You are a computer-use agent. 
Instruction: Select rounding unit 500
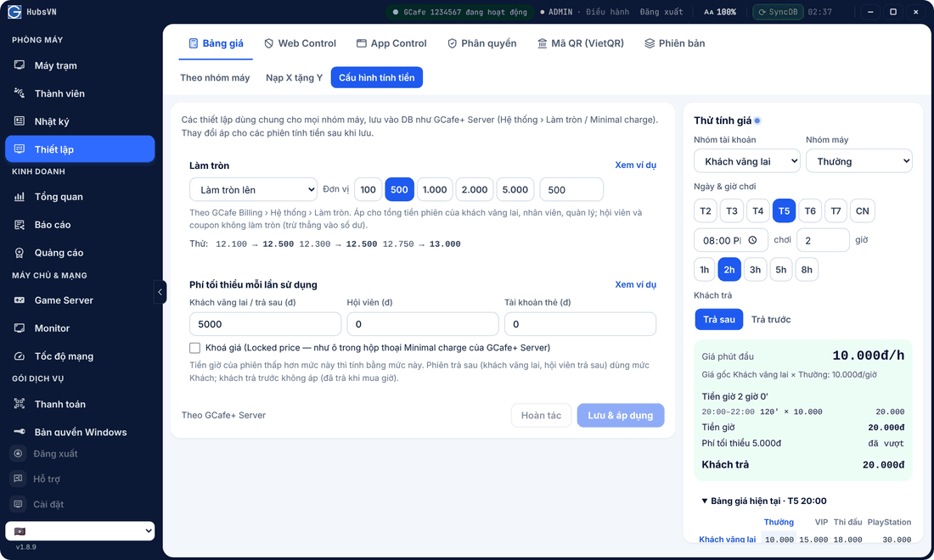click(x=399, y=190)
